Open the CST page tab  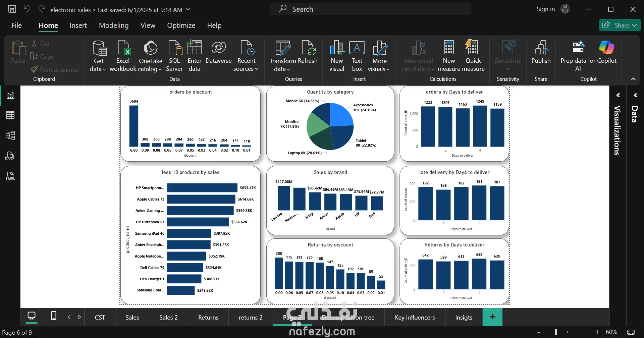point(100,318)
